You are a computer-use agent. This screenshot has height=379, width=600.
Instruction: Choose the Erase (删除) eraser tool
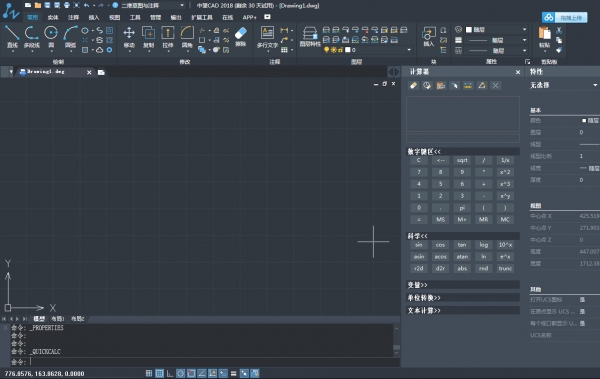240,36
